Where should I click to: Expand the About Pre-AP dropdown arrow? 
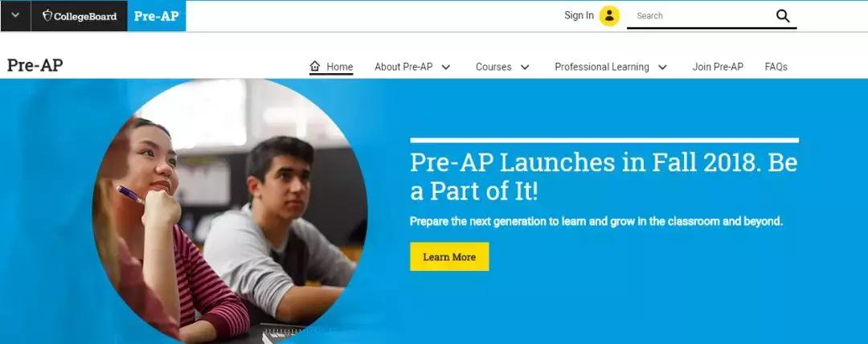pyautogui.click(x=445, y=67)
